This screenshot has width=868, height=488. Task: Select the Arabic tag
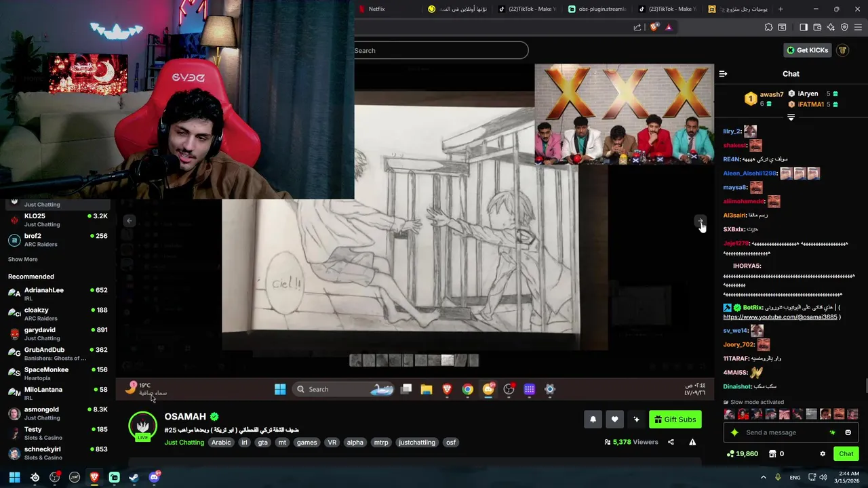pyautogui.click(x=221, y=443)
